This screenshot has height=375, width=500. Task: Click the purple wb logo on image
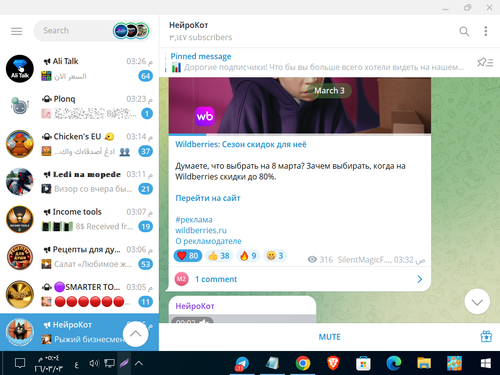click(205, 116)
